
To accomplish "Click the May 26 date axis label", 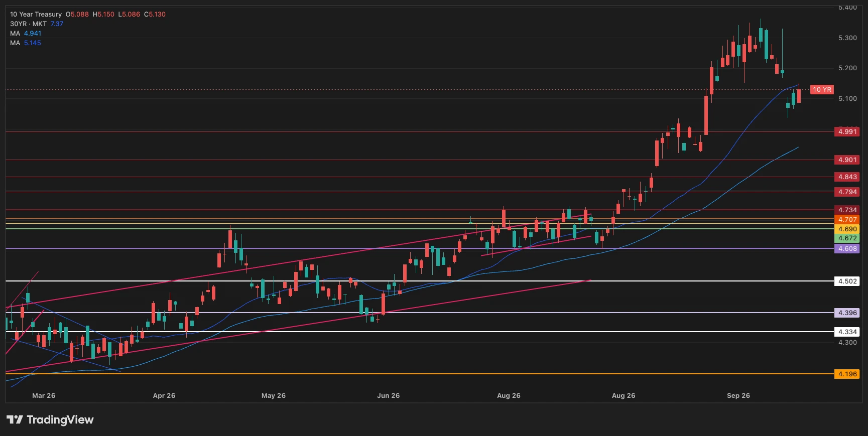I will click(274, 395).
